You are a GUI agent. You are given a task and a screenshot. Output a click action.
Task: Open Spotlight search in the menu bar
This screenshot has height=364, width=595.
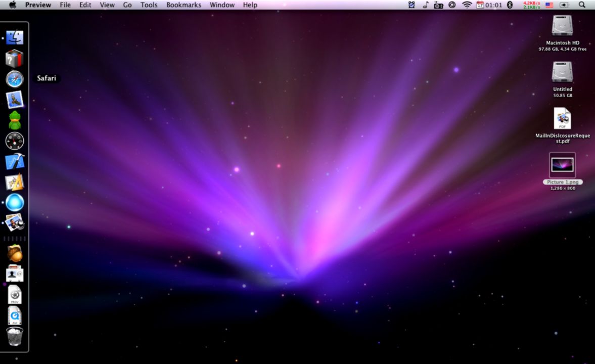click(x=582, y=5)
